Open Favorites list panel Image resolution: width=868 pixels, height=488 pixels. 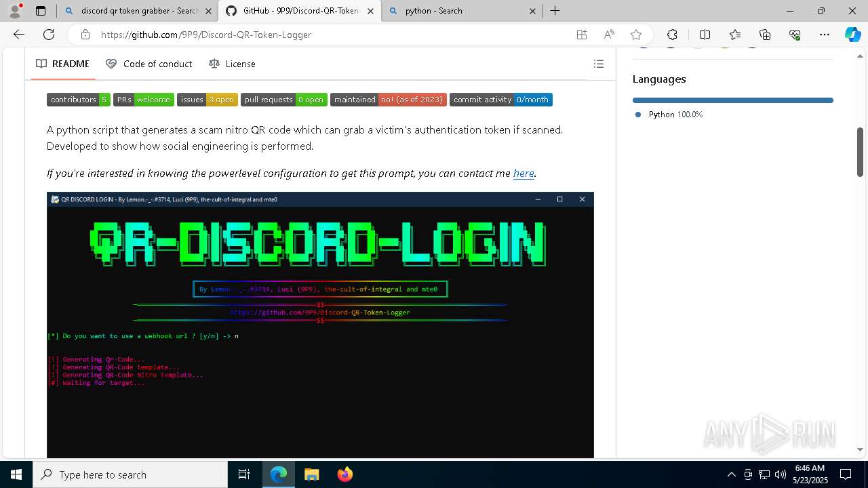[x=735, y=35]
